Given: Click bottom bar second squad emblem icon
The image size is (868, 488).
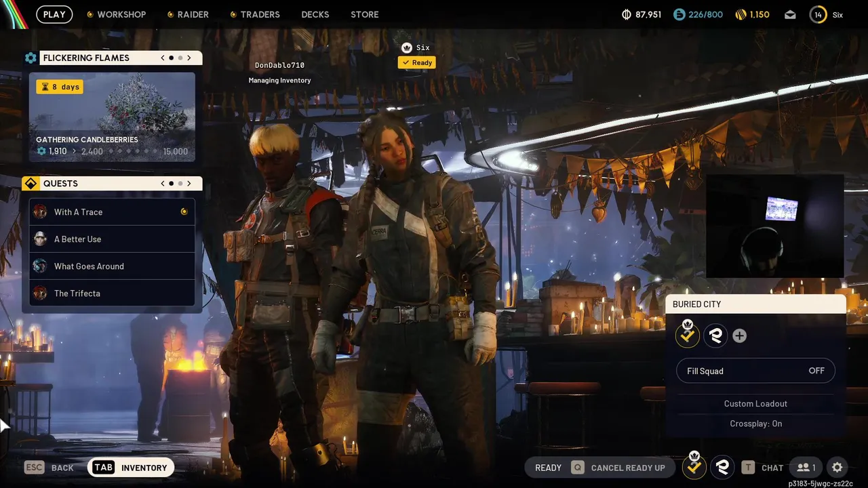Looking at the screenshot, I should [722, 467].
